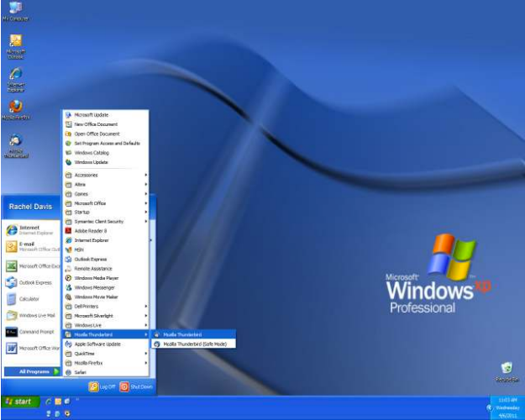This screenshot has width=525, height=420.
Task: Select Microsoft Update menu entry
Action: coord(106,115)
